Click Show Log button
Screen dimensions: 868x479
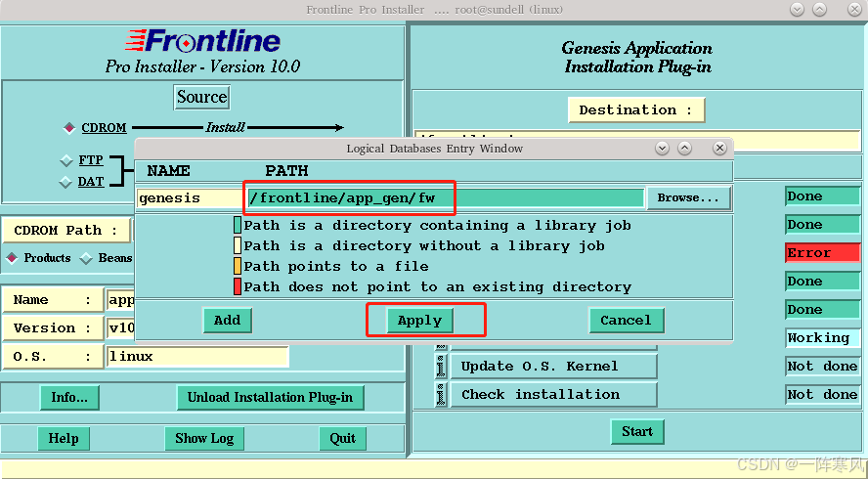(204, 439)
